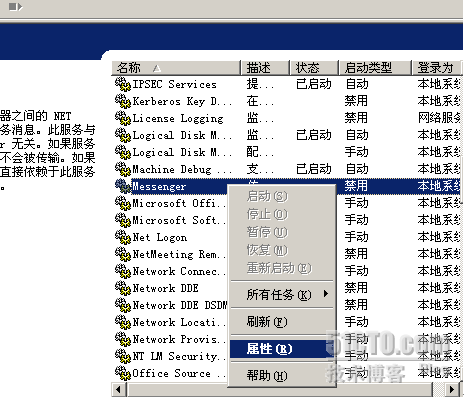The height and width of the screenshot is (397, 464).
Task: Click the Network Provis... service icon
Action: [x=123, y=339]
